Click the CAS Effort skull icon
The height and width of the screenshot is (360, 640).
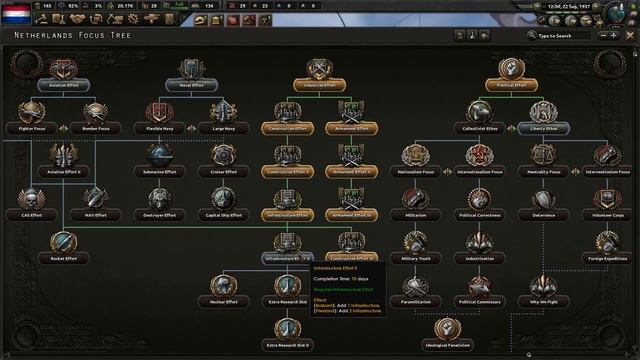[31, 199]
